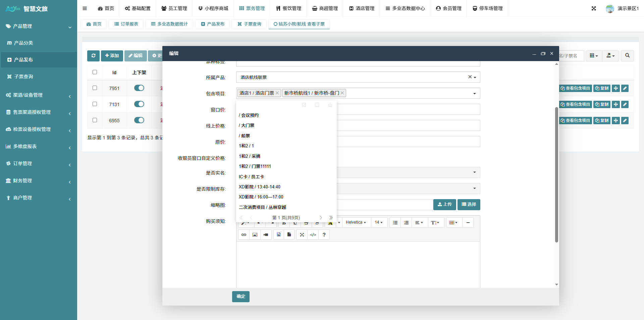Click the search magnifier button
The height and width of the screenshot is (320, 644).
627,56
